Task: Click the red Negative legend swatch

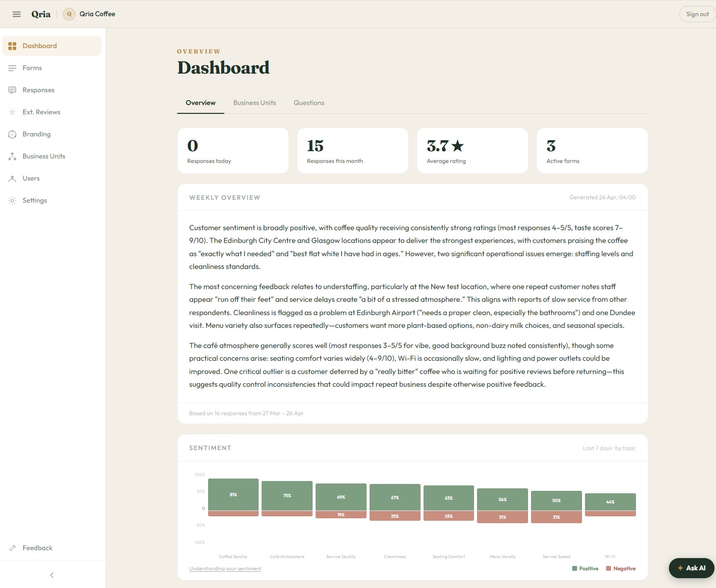Action: (x=609, y=569)
